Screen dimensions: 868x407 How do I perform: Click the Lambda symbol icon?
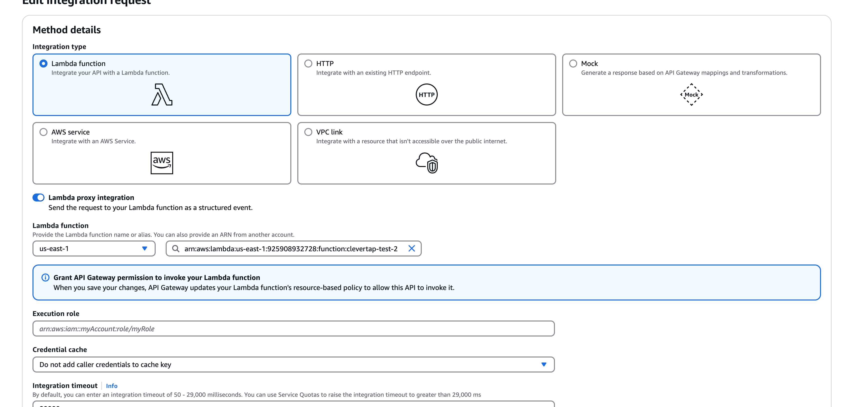(162, 95)
